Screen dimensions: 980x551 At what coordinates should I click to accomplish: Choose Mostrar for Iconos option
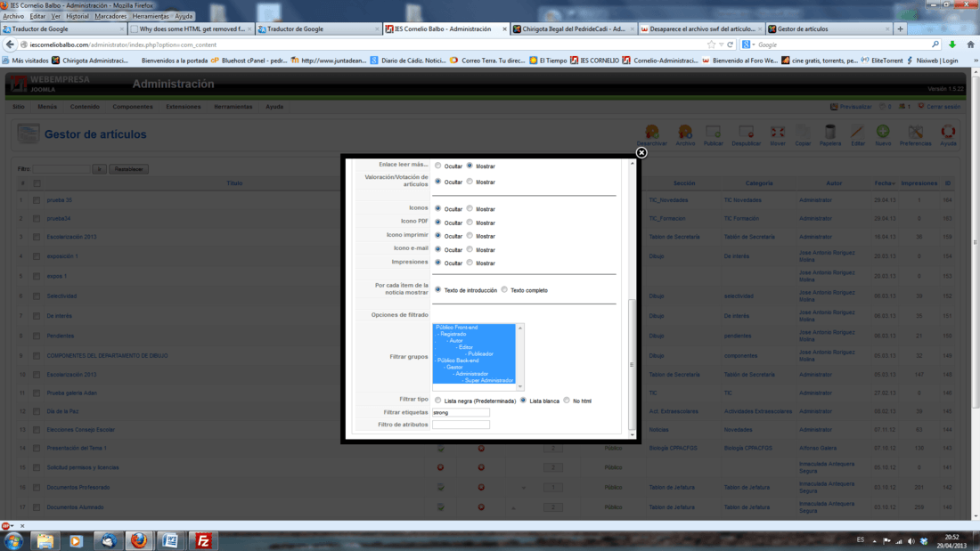click(470, 208)
